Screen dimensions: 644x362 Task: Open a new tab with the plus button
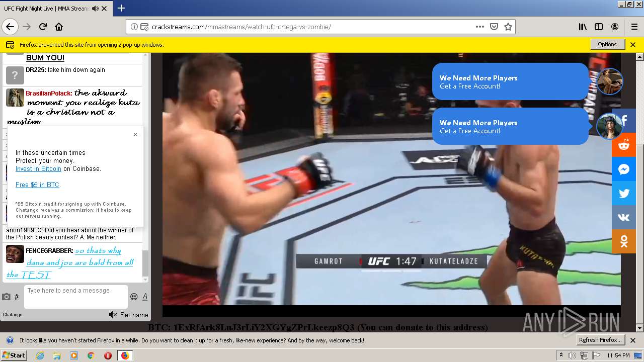click(121, 8)
